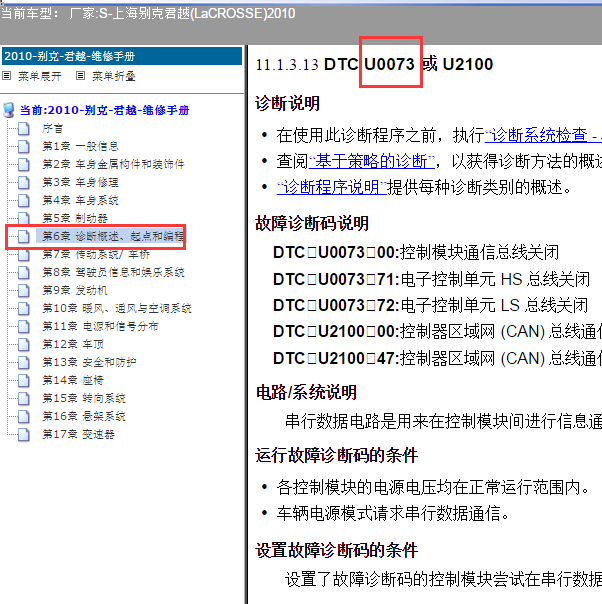Open 第11章 电源和信号分布 chapter
The image size is (602, 604).
click(x=100, y=326)
